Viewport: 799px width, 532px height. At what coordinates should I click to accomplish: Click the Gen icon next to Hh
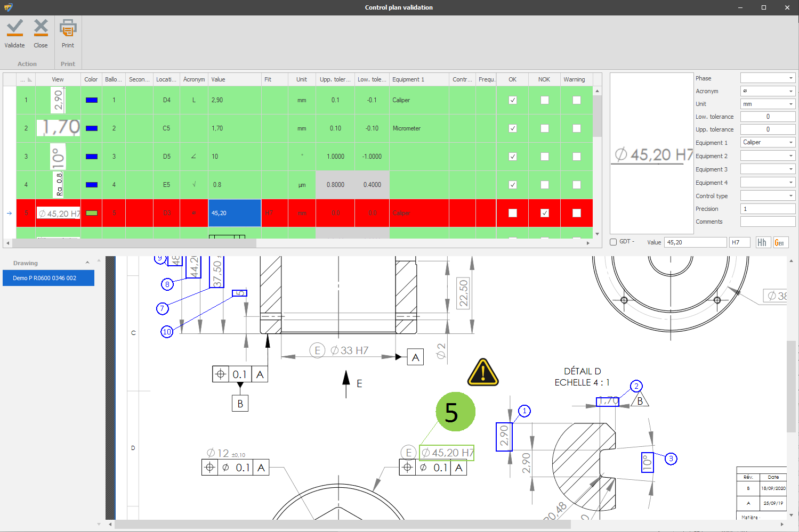pyautogui.click(x=779, y=242)
